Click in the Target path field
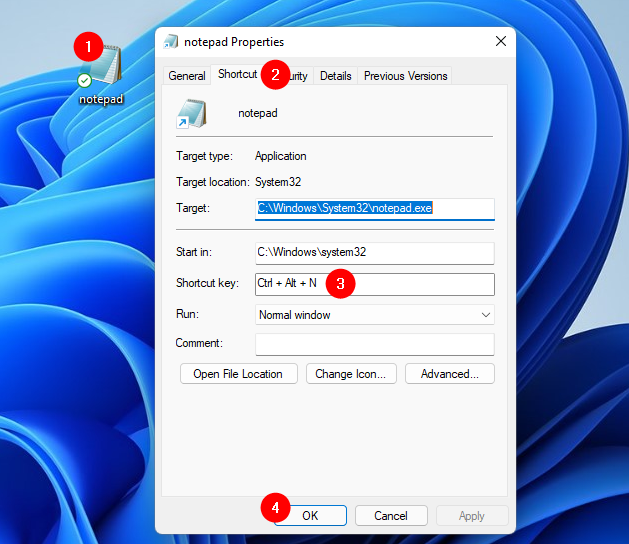 pos(375,209)
